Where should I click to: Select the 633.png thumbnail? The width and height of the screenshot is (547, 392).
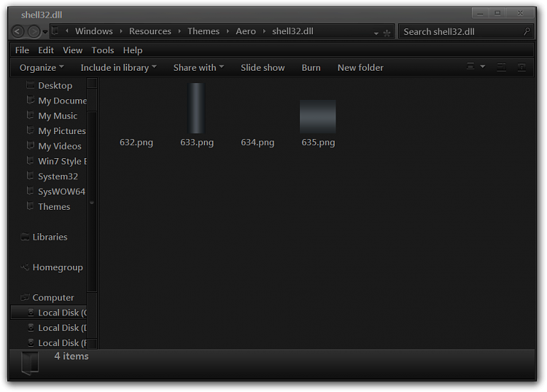[196, 108]
